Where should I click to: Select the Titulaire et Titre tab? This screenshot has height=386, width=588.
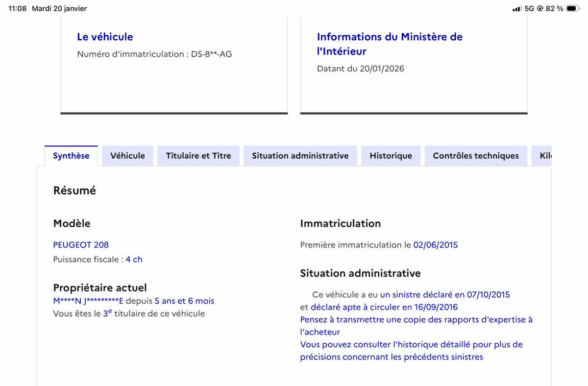pos(198,156)
